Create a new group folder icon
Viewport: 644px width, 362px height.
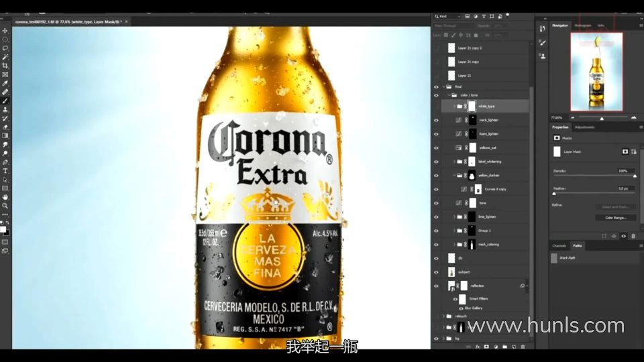[x=504, y=347]
